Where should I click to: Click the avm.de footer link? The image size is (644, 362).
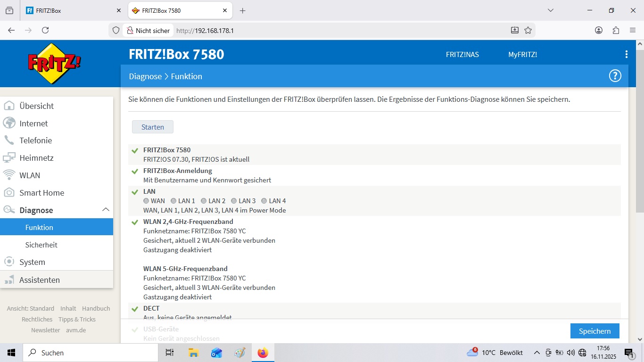[x=76, y=330]
